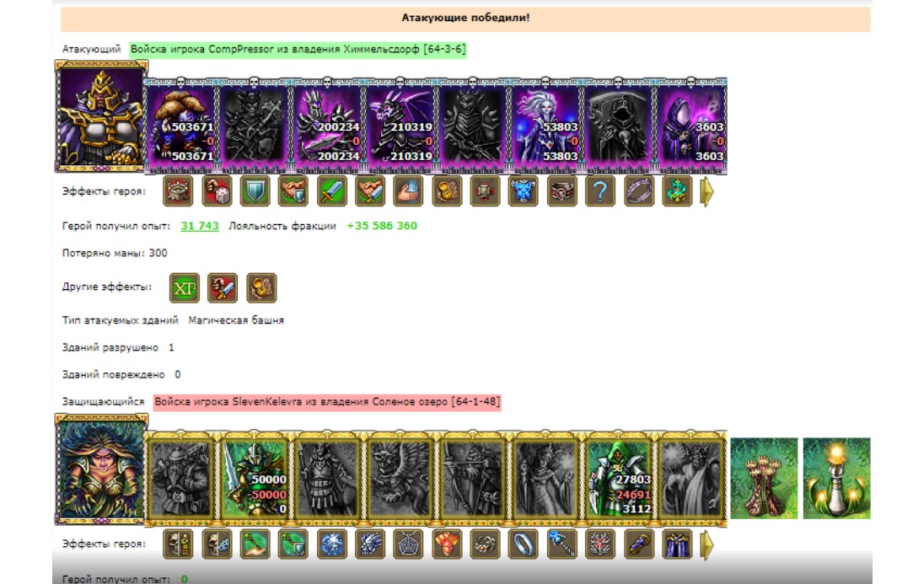Click the silver ring defender effect icon
924x584 pixels.
[x=523, y=544]
